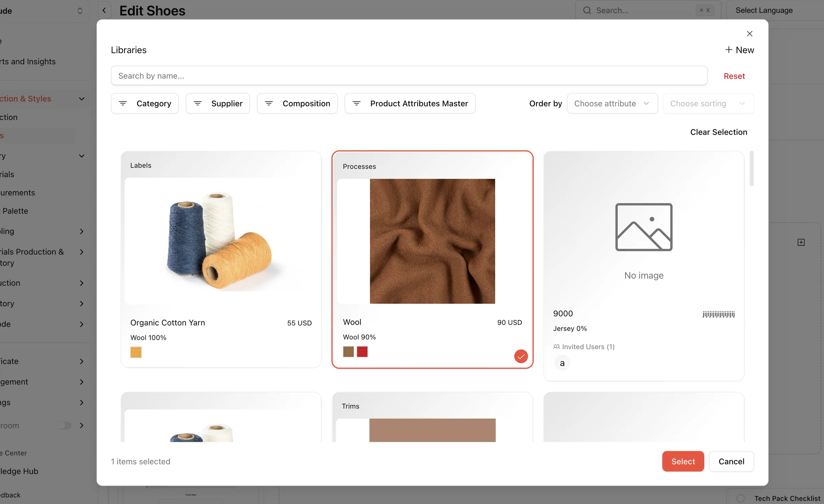
Task: Expand the Choose attribute dropdown
Action: (x=612, y=103)
